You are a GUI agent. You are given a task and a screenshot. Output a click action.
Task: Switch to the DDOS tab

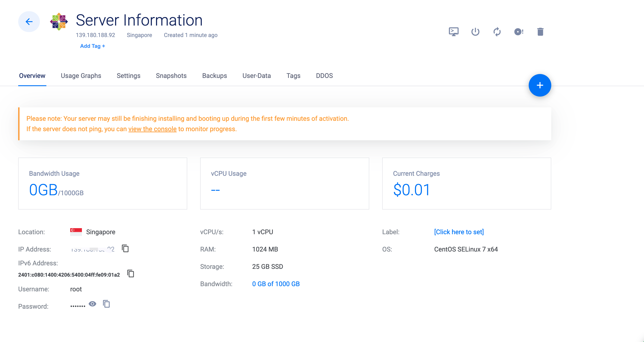(325, 76)
